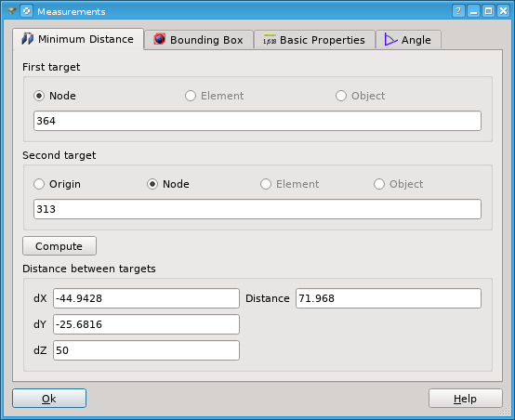Viewport: 515px width, 420px height.
Task: Select Element radio for First target
Action: coord(191,96)
